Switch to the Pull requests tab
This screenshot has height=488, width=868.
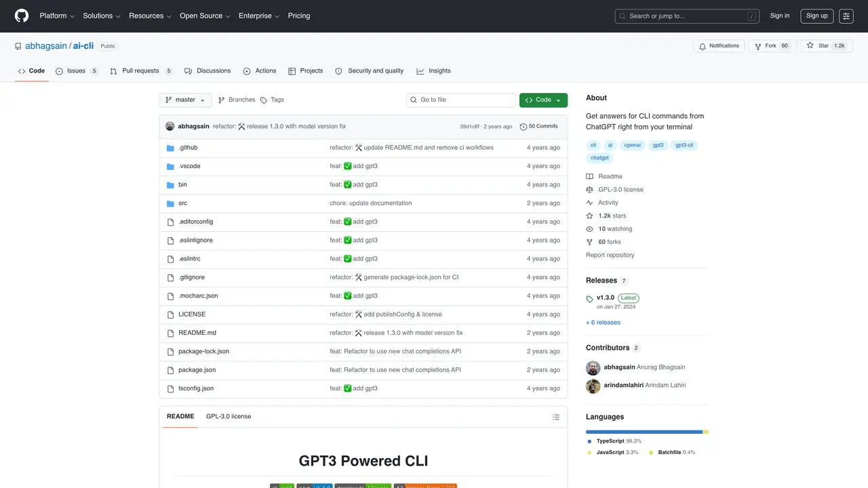[140, 71]
